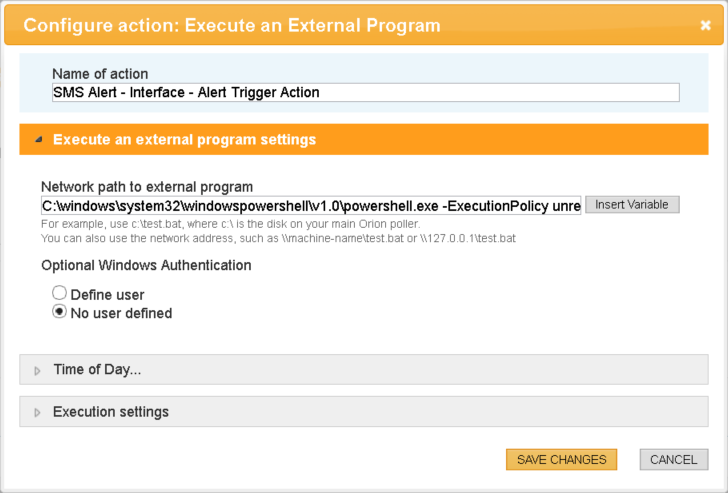
Task: Click the Name of action text field
Action: tap(365, 93)
